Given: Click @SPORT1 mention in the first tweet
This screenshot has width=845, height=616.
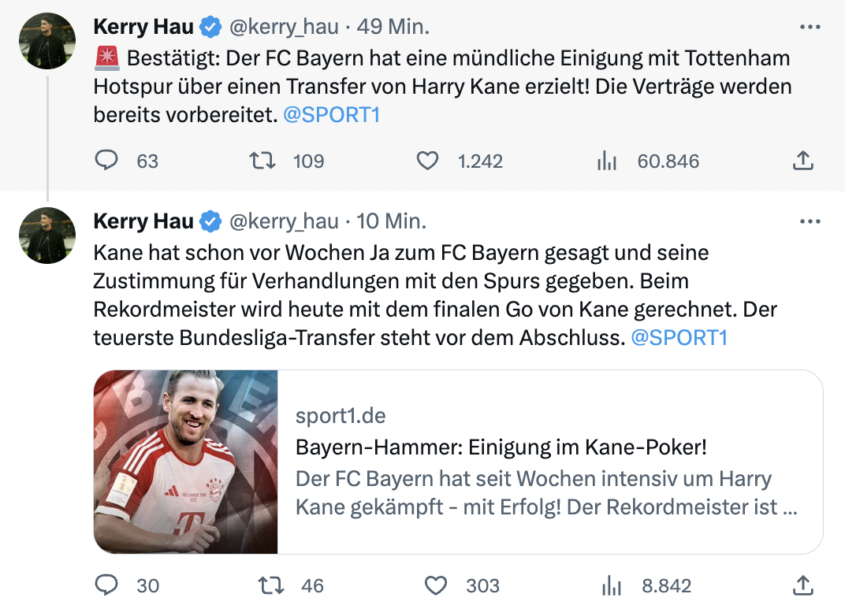Looking at the screenshot, I should 331,115.
